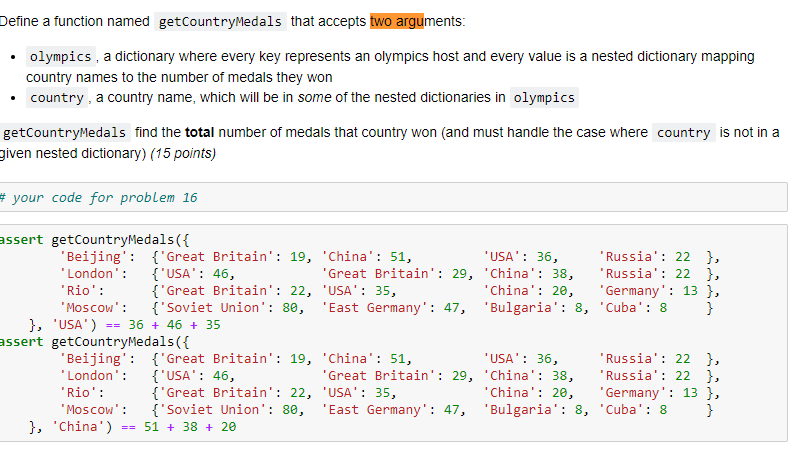790x457 pixels.
Task: Click the country label in the last paragraph
Action: tap(684, 133)
